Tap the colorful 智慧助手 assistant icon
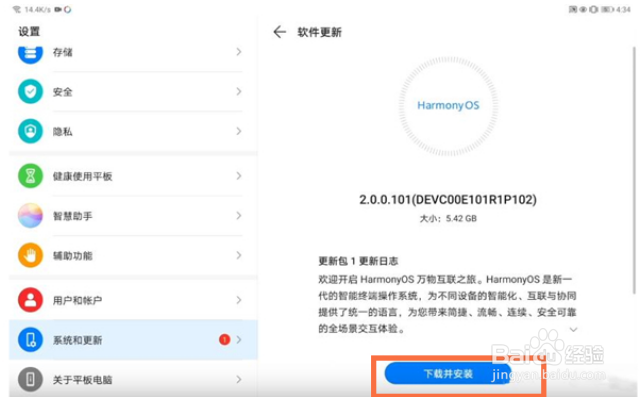 point(30,215)
